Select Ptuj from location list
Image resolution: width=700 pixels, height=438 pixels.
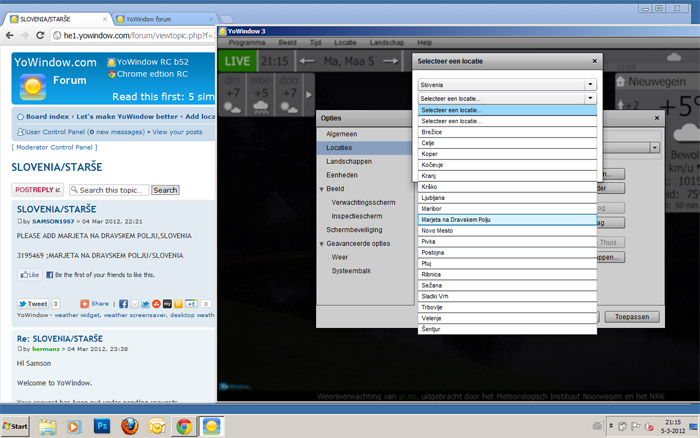click(507, 263)
